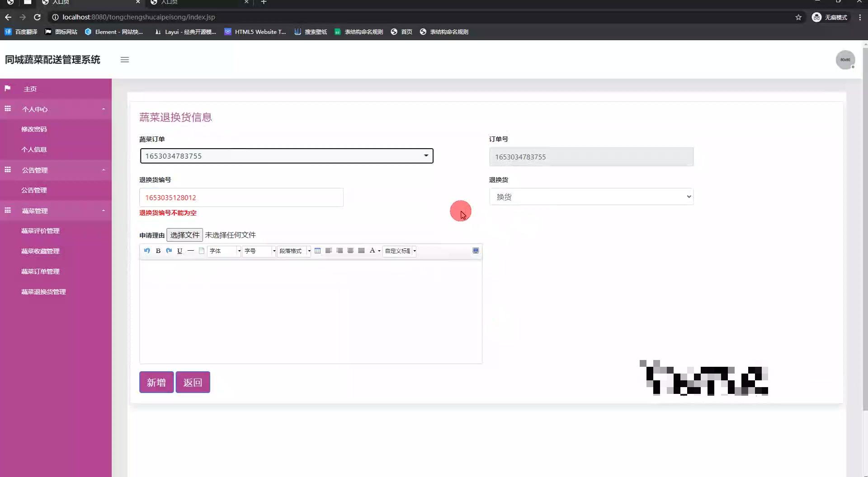Open the 图标网站 bookmark

click(61, 32)
